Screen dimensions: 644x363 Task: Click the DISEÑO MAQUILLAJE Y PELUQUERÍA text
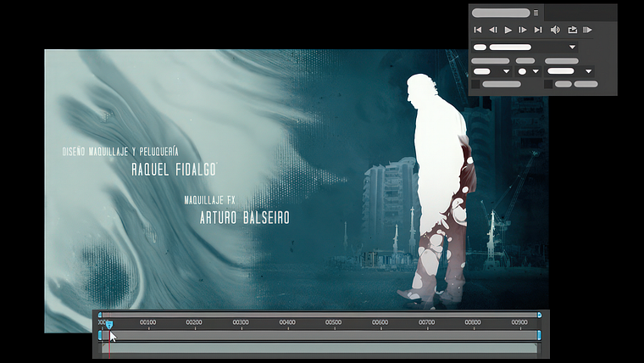pyautogui.click(x=120, y=152)
